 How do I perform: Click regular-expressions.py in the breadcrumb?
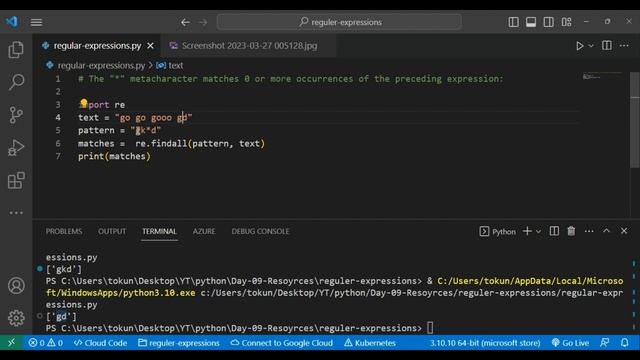pos(101,65)
